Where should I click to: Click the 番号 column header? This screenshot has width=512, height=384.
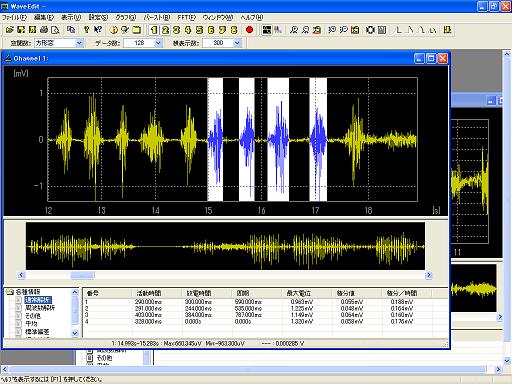coord(93,293)
